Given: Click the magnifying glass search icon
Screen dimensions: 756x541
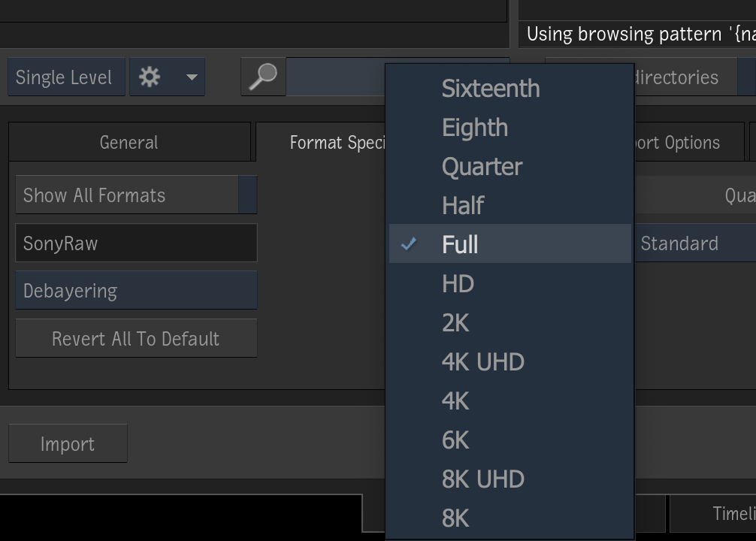Looking at the screenshot, I should [263, 77].
